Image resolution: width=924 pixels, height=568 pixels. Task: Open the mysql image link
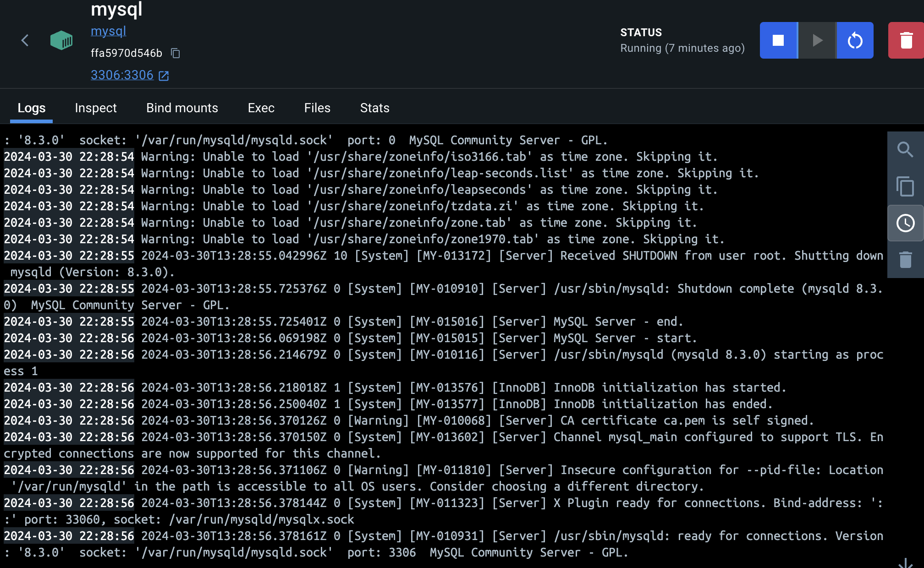tap(108, 31)
